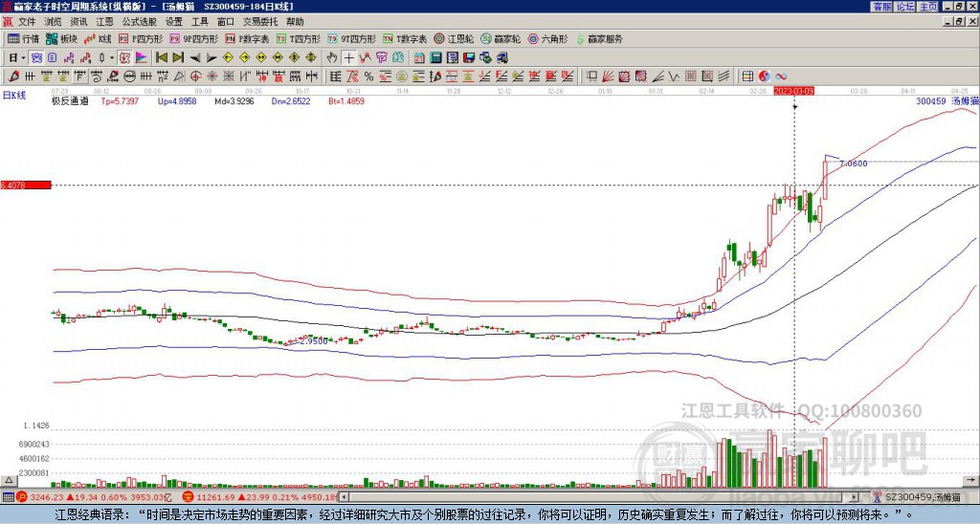Click the 论坛 forum button
980x524 pixels.
[904, 7]
